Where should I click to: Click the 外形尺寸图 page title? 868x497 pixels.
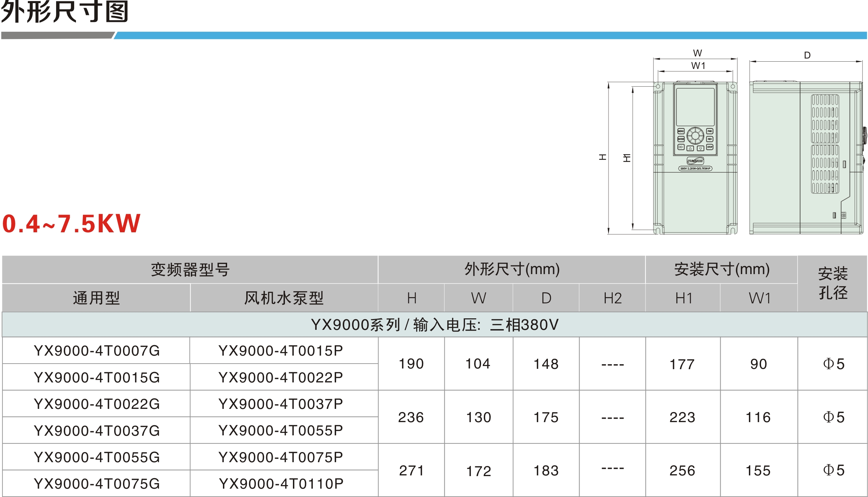pyautogui.click(x=65, y=12)
